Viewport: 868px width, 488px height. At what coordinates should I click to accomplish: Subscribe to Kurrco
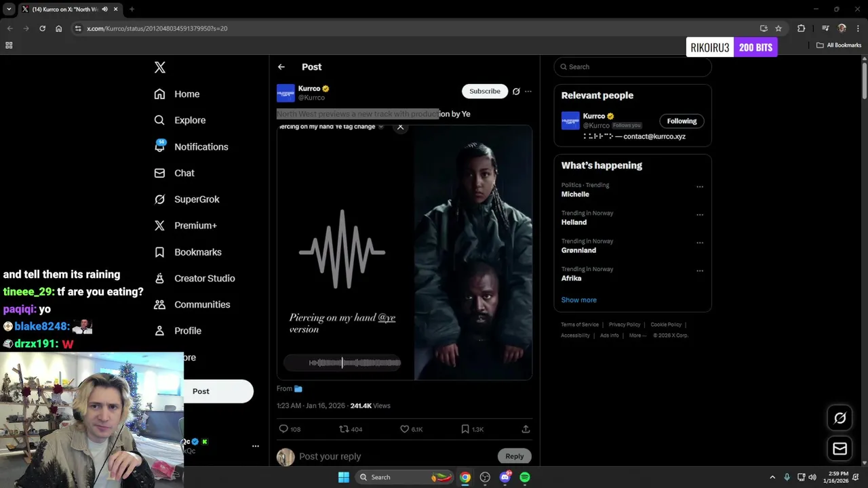(x=485, y=91)
